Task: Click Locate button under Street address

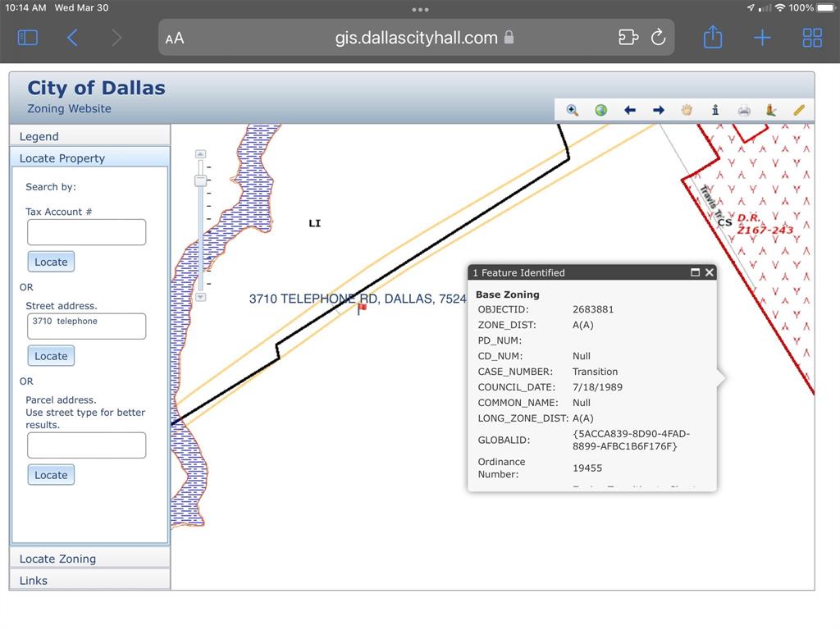Action: tap(51, 356)
